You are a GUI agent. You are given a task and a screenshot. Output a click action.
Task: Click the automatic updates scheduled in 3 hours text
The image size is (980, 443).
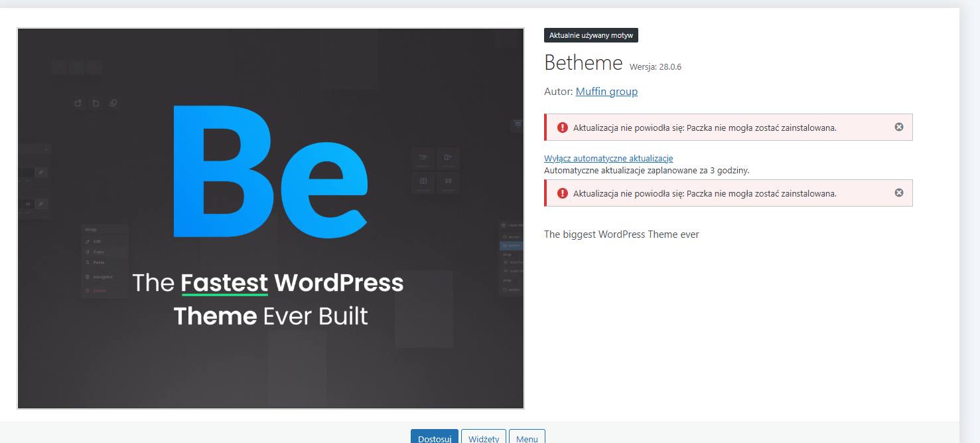[646, 170]
